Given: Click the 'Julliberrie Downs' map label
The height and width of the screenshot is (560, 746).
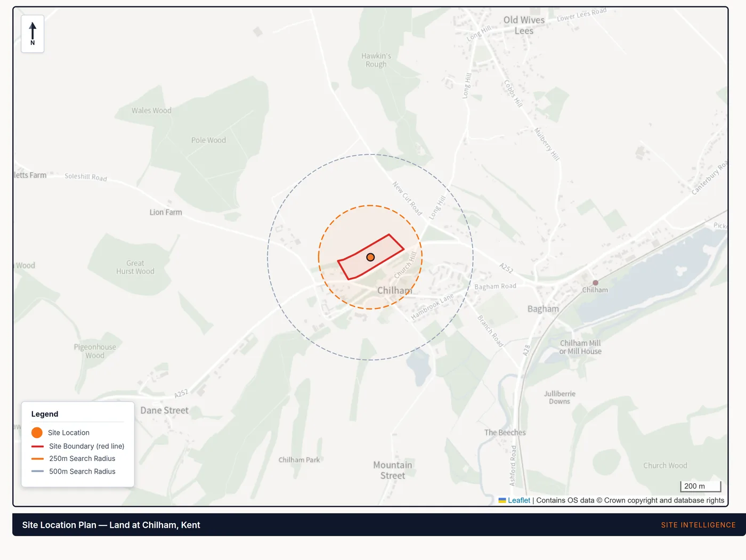Looking at the screenshot, I should (x=559, y=397).
